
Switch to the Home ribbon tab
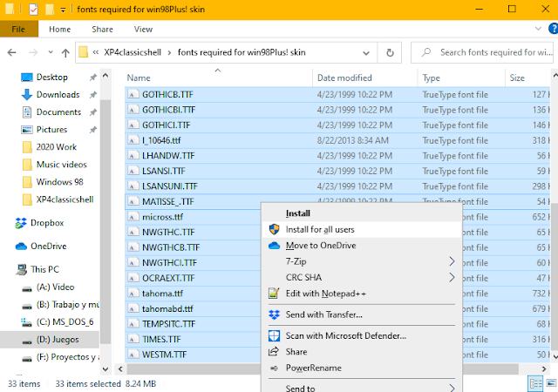tap(59, 29)
